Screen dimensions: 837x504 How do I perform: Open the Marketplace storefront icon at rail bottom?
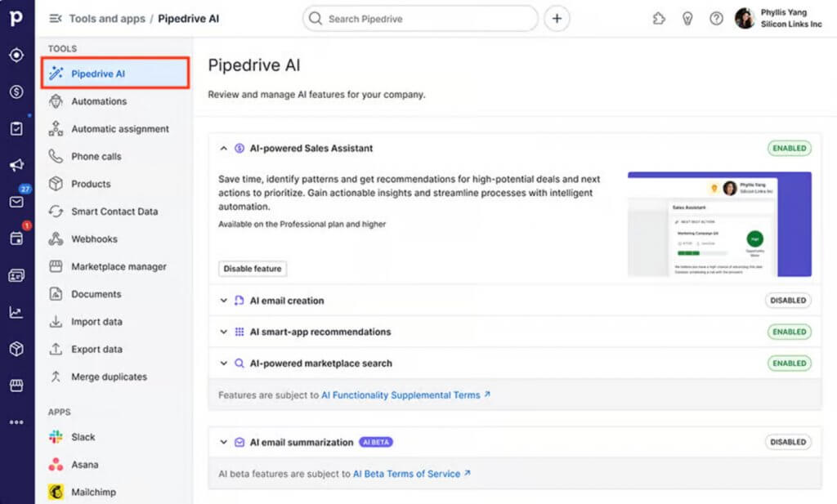click(x=16, y=386)
